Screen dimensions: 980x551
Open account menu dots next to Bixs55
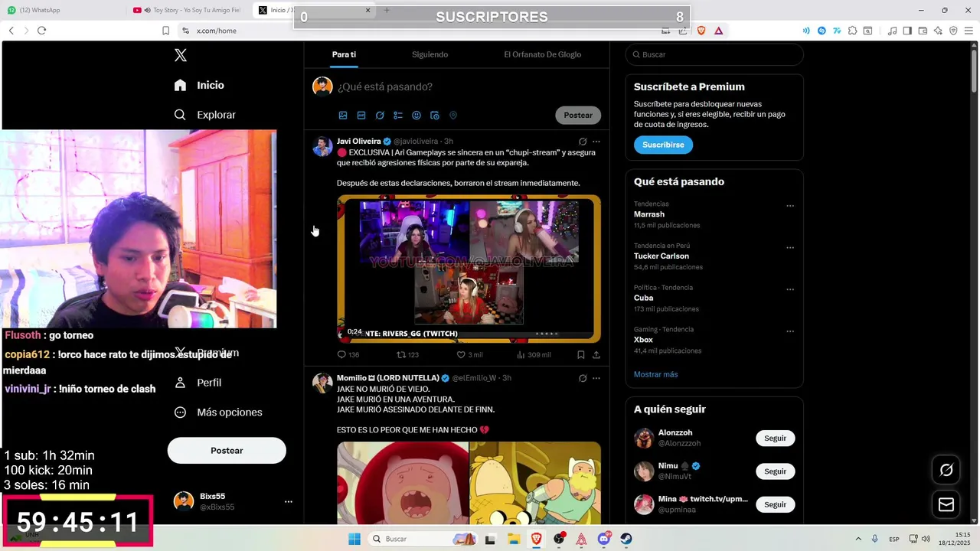(289, 502)
